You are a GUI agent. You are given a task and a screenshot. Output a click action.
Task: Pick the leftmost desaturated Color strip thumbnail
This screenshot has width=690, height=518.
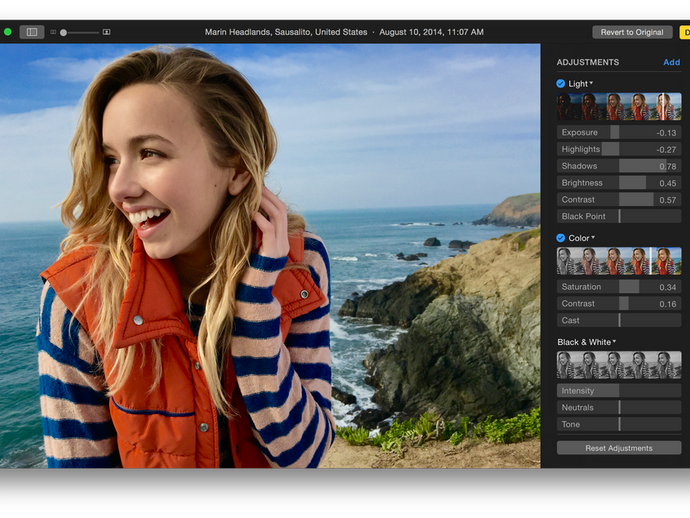tap(567, 261)
